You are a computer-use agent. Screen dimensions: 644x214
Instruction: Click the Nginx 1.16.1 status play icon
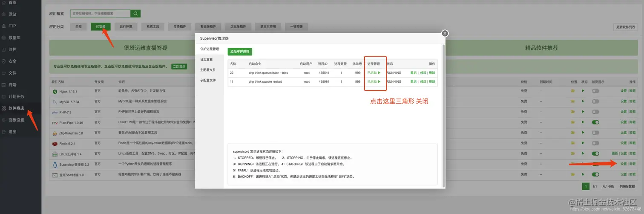click(584, 91)
